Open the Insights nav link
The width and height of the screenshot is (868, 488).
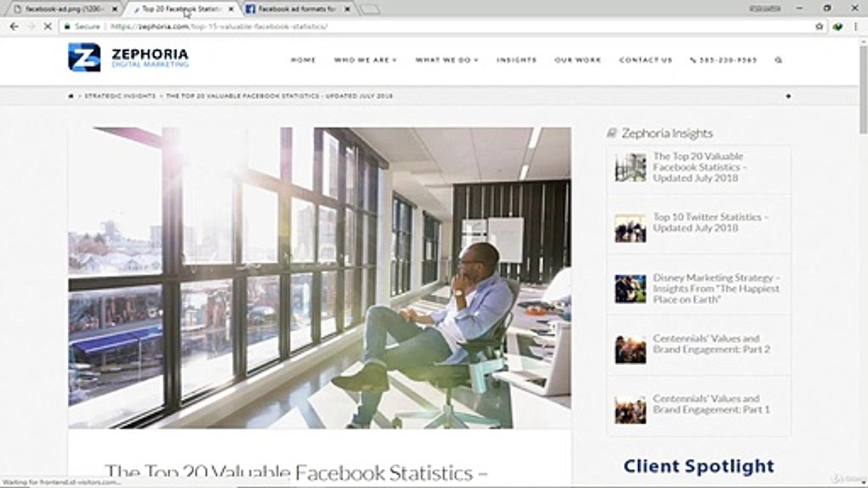(x=516, y=60)
